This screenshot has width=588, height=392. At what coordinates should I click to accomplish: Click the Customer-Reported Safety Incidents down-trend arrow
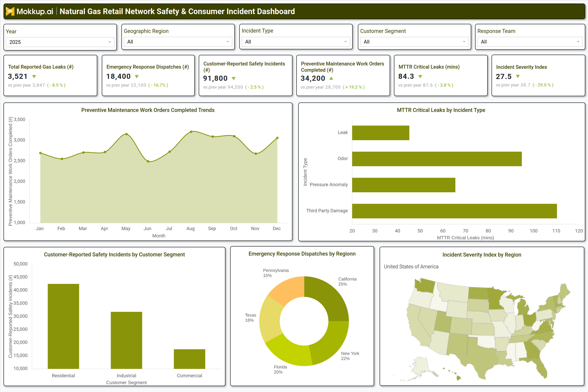234,79
